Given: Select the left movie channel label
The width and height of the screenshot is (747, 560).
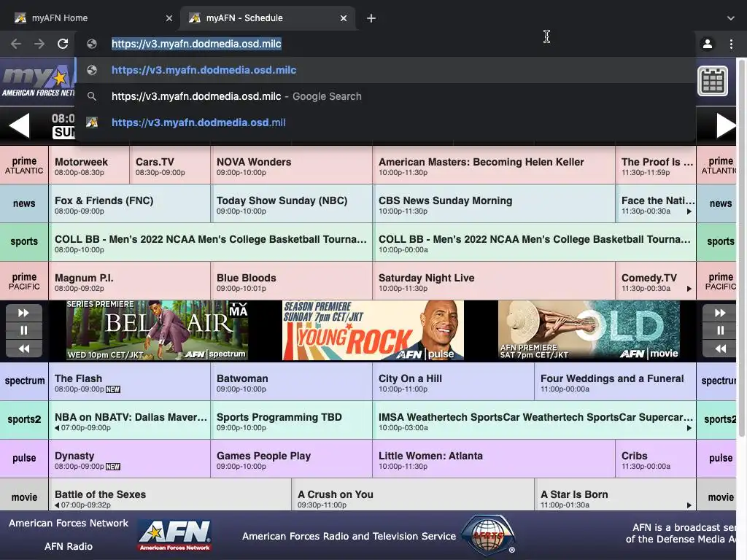Looking at the screenshot, I should (24, 497).
